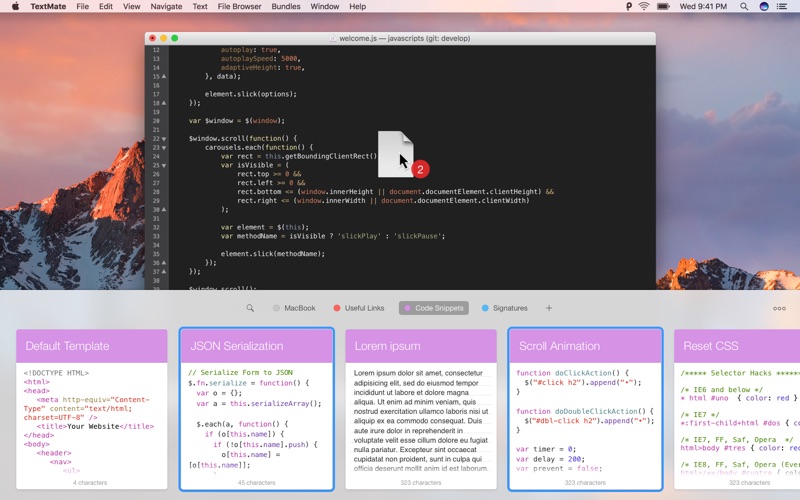Screen dimensions: 800x500
Task: Open the three-dots more options menu
Action: point(779,308)
